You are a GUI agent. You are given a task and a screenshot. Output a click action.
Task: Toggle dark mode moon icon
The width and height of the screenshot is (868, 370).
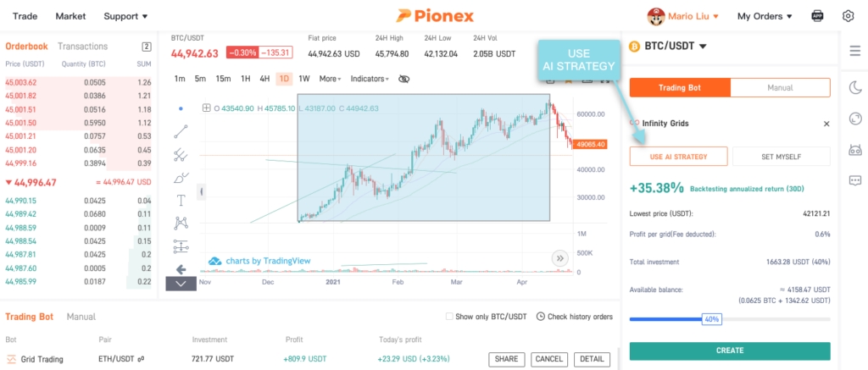pyautogui.click(x=854, y=87)
